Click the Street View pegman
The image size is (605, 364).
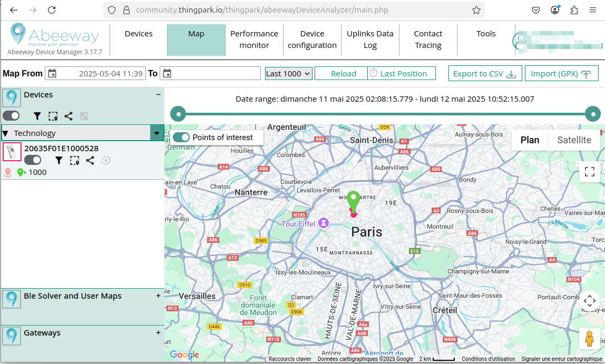click(589, 339)
